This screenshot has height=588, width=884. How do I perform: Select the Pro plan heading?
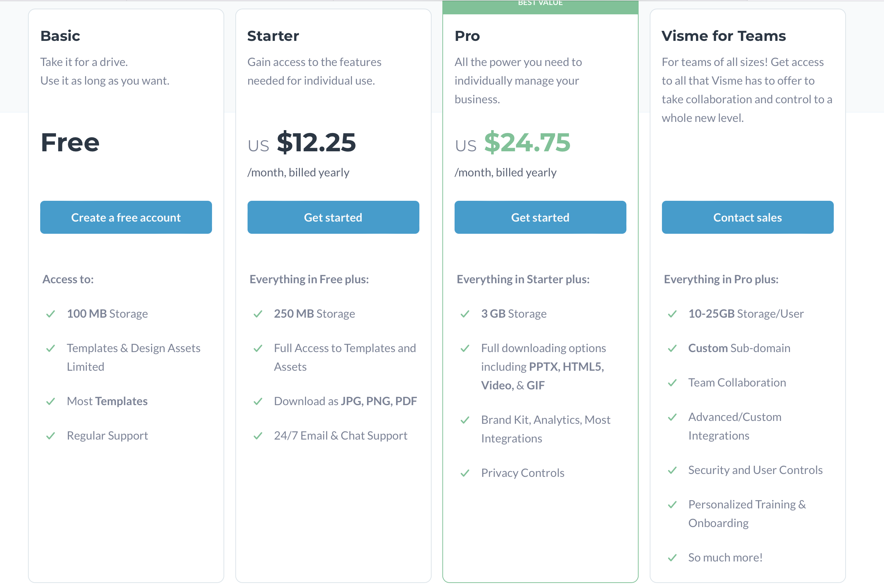[x=467, y=36]
